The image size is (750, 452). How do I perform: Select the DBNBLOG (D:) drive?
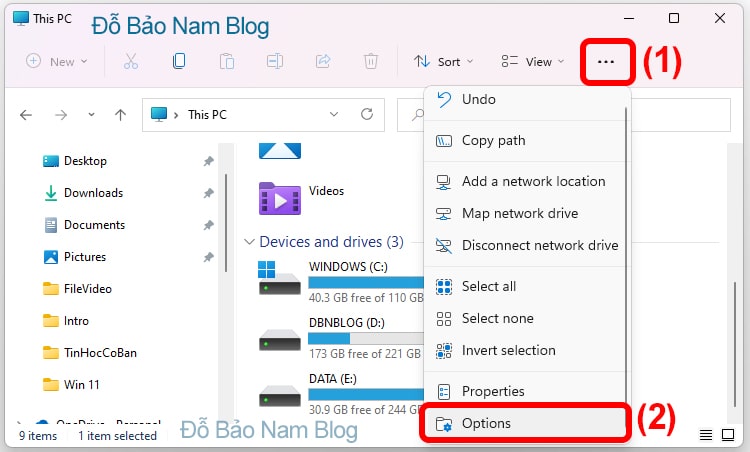pyautogui.click(x=341, y=338)
